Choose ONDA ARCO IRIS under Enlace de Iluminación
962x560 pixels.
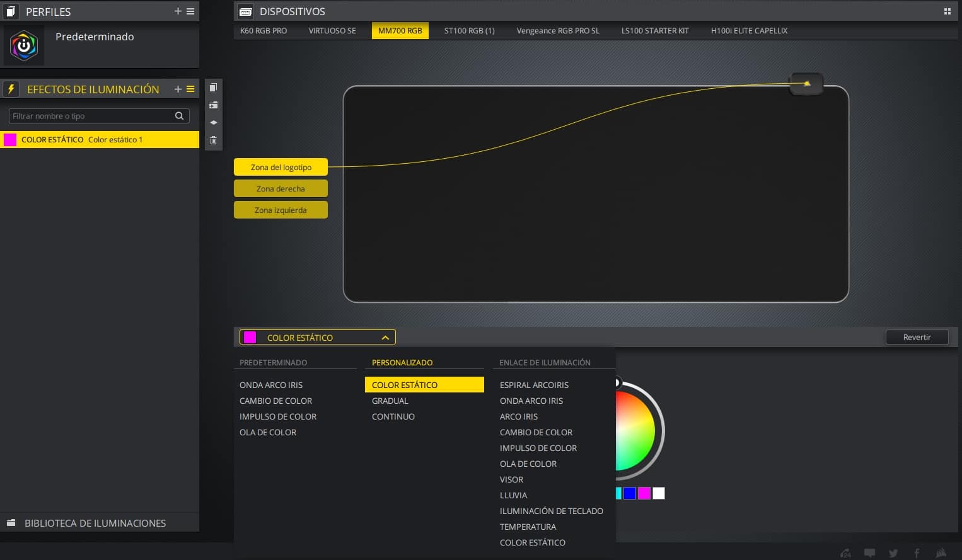[x=531, y=401]
